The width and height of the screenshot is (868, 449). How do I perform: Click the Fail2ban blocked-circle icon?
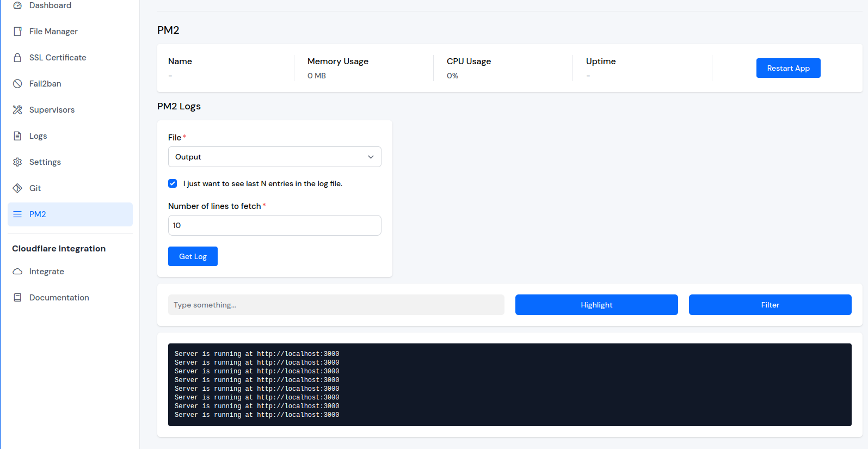point(17,84)
